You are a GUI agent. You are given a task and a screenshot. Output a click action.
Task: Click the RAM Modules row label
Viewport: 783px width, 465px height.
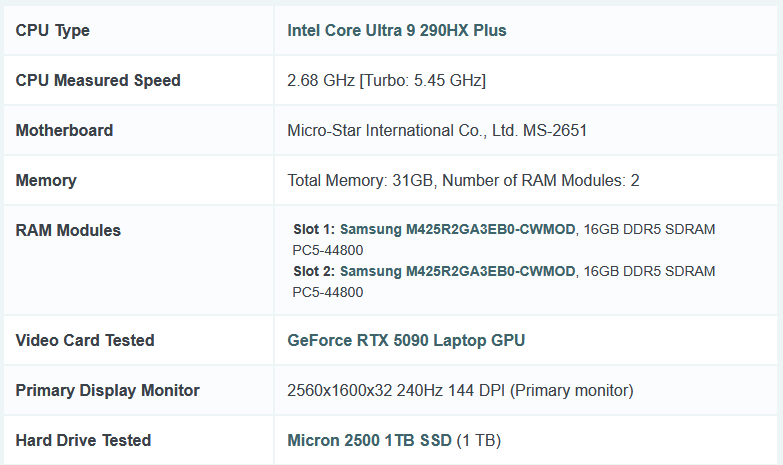pyautogui.click(x=68, y=230)
